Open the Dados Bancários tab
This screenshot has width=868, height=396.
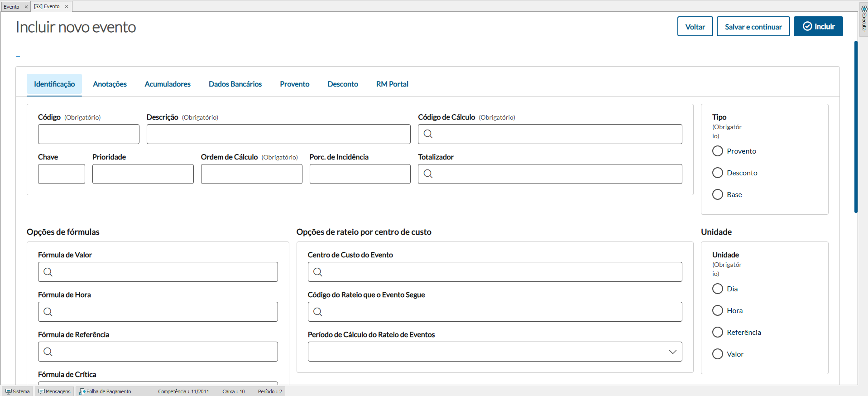point(235,84)
